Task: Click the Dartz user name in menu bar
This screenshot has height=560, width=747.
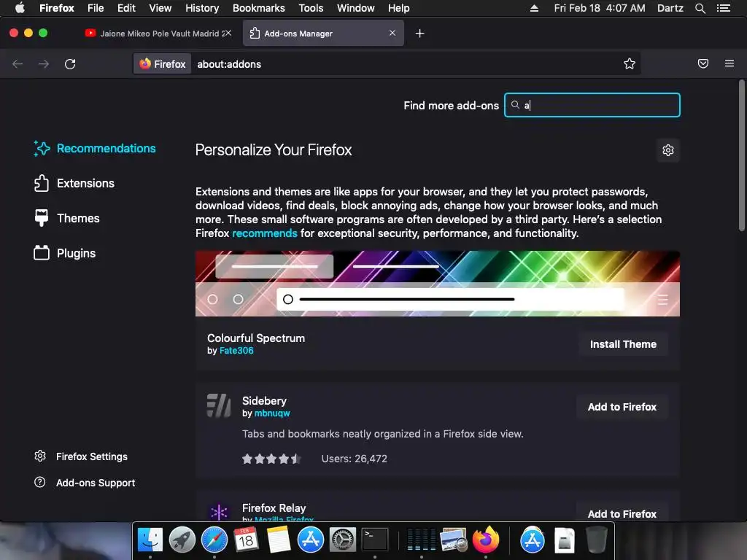Action: 670,8
